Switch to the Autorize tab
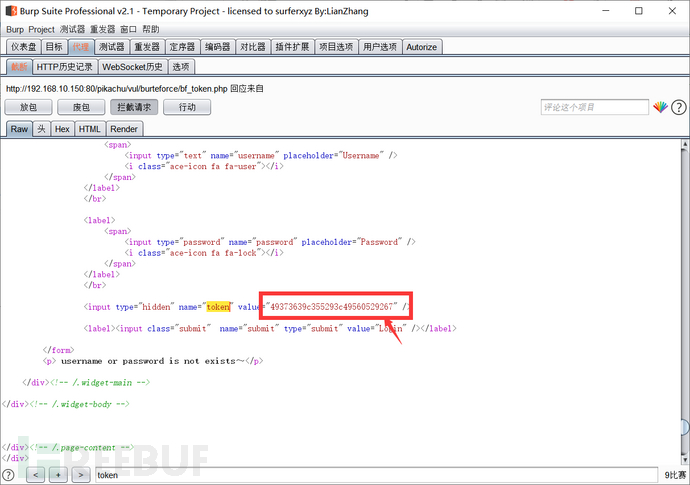Screen dimensions: 690x485 pyautogui.click(x=422, y=47)
